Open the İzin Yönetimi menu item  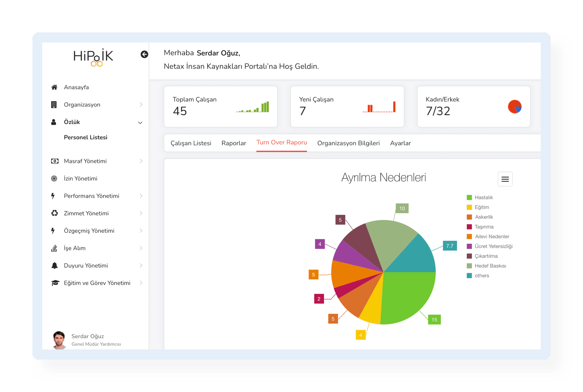(x=81, y=179)
